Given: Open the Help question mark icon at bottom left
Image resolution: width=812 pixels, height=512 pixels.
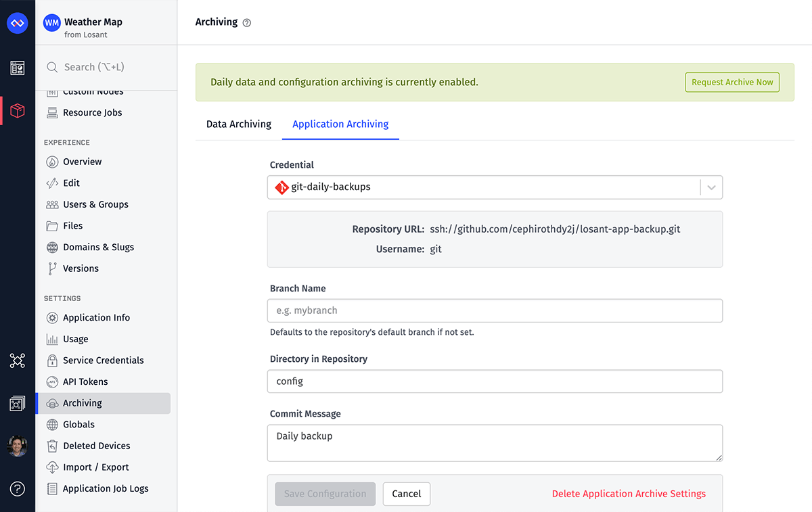Looking at the screenshot, I should tap(17, 489).
